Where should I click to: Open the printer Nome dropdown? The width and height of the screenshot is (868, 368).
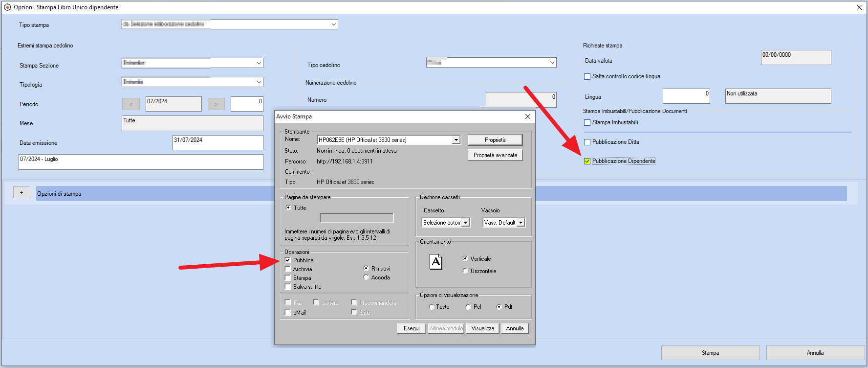tap(456, 140)
